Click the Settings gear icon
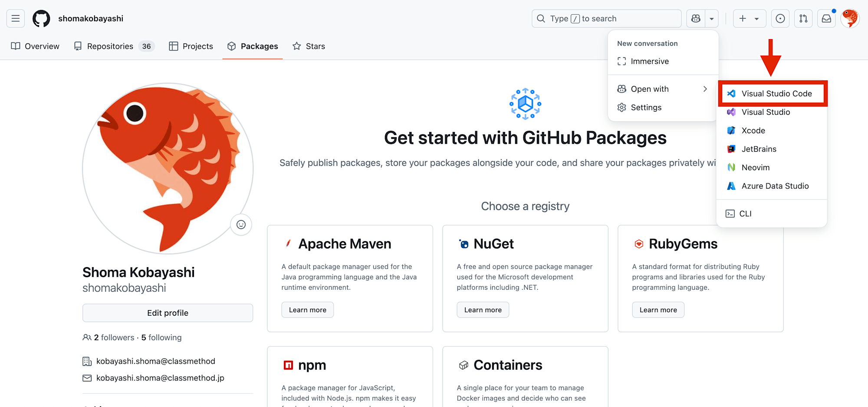Screen dimensions: 868x407 pyautogui.click(x=621, y=107)
